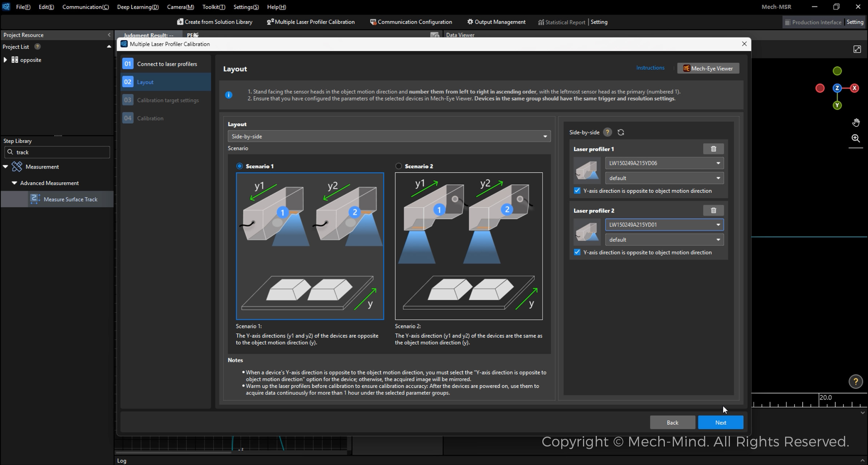Click the red negative-X gizmo dot
This screenshot has width=868, height=465.
[x=820, y=88]
